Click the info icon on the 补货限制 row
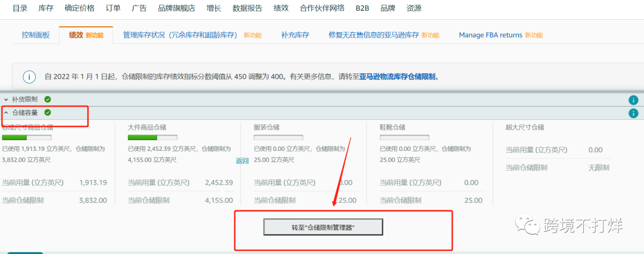Viewport: 644px width, 254px height. pyautogui.click(x=633, y=100)
